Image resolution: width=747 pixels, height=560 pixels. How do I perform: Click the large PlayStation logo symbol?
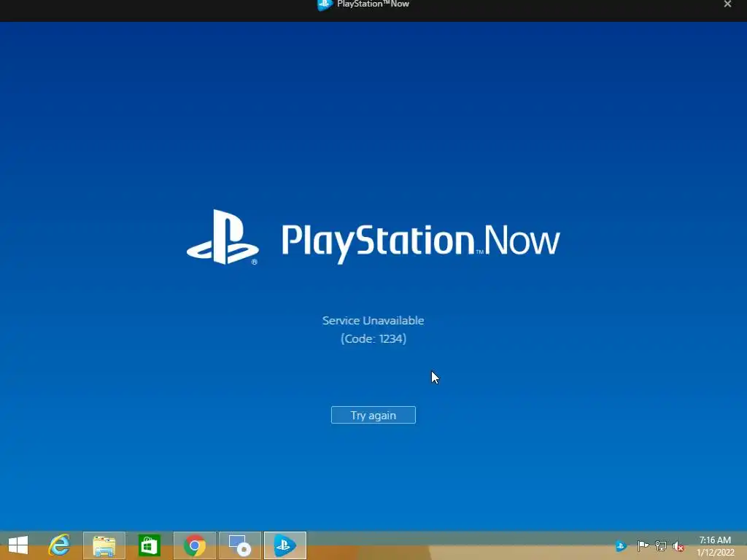click(223, 237)
